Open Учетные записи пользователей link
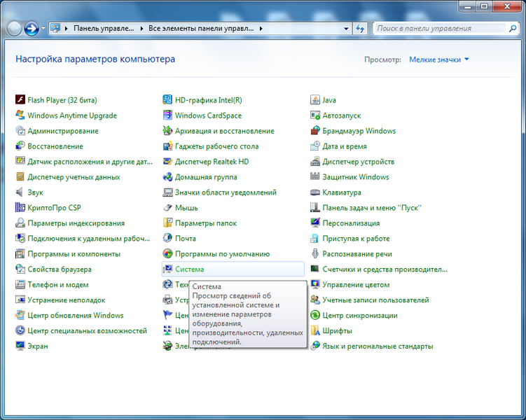Viewport: 526px width, 420px height. 375,300
